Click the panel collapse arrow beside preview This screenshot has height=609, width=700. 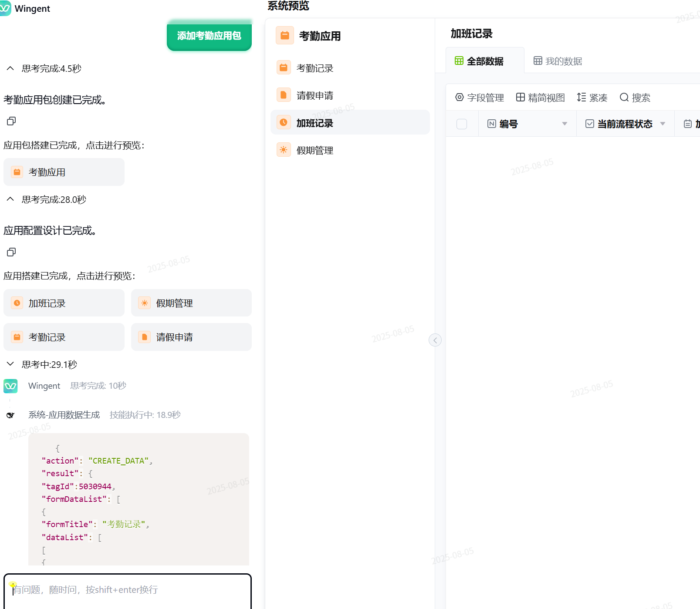point(435,340)
